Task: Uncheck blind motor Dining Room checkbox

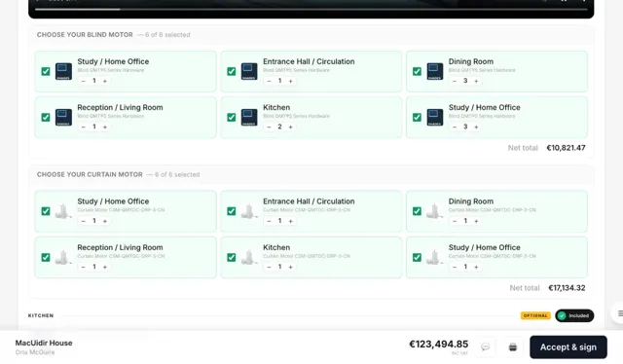Action: click(x=417, y=71)
